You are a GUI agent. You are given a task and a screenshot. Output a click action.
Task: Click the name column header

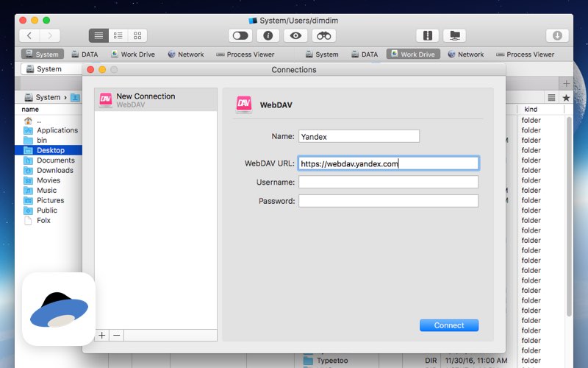[x=30, y=109]
